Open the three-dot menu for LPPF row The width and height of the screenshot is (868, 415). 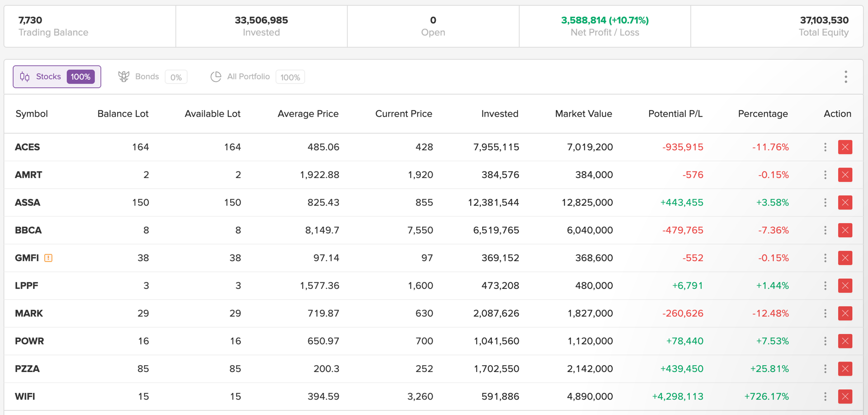pyautogui.click(x=825, y=286)
